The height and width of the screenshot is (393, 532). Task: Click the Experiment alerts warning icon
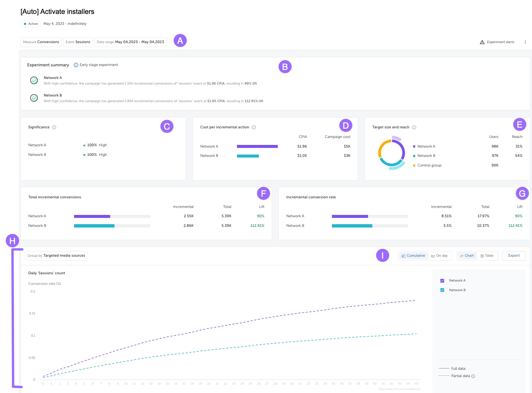click(x=482, y=42)
